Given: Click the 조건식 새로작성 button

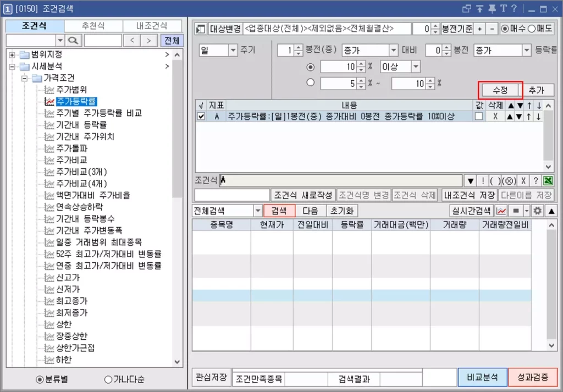Looking at the screenshot, I should [x=303, y=195].
